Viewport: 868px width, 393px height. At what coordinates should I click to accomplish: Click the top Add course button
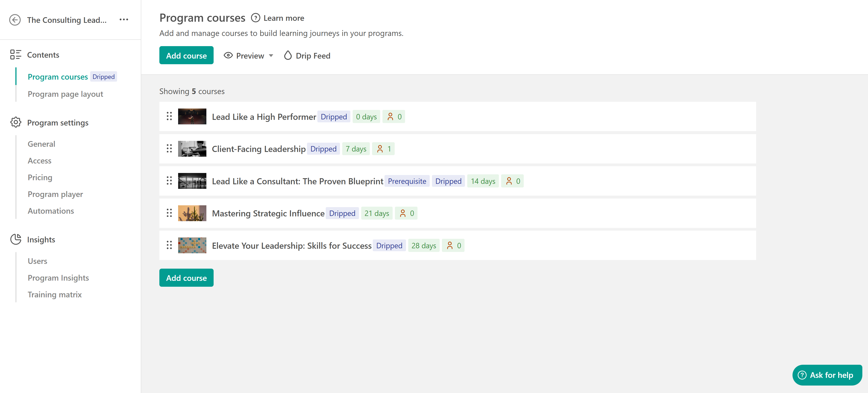pos(186,55)
